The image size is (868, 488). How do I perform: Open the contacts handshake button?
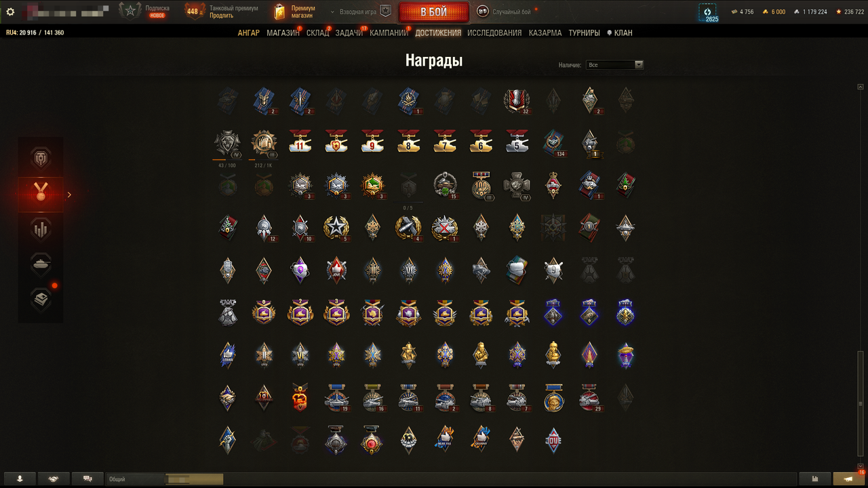pyautogui.click(x=54, y=479)
